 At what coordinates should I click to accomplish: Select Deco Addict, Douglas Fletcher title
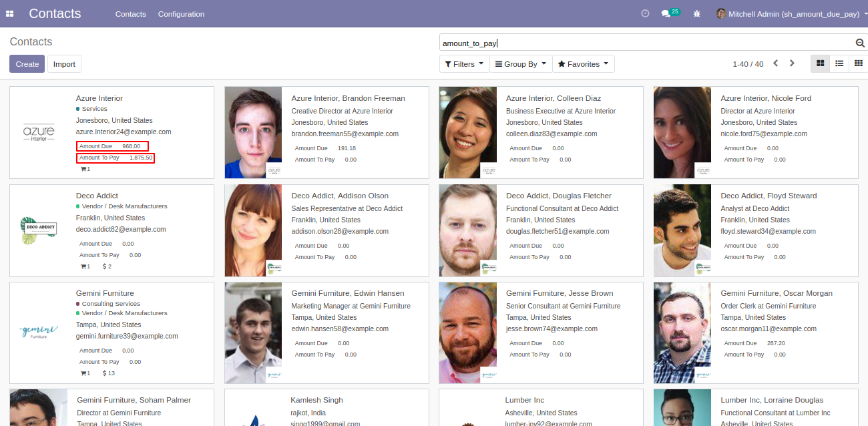point(559,196)
